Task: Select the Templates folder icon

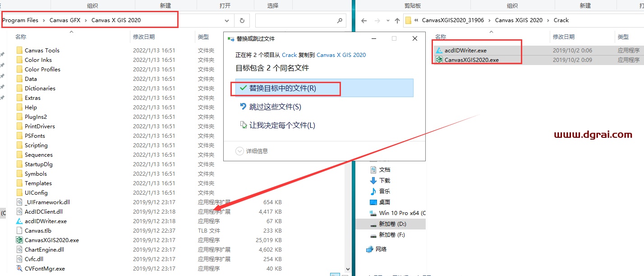Action: tap(19, 183)
